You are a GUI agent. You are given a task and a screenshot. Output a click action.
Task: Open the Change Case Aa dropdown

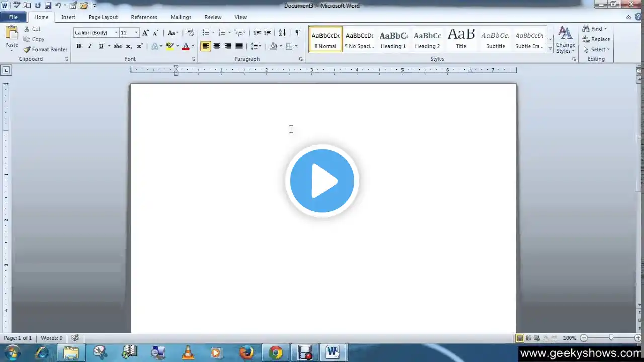pos(173,33)
